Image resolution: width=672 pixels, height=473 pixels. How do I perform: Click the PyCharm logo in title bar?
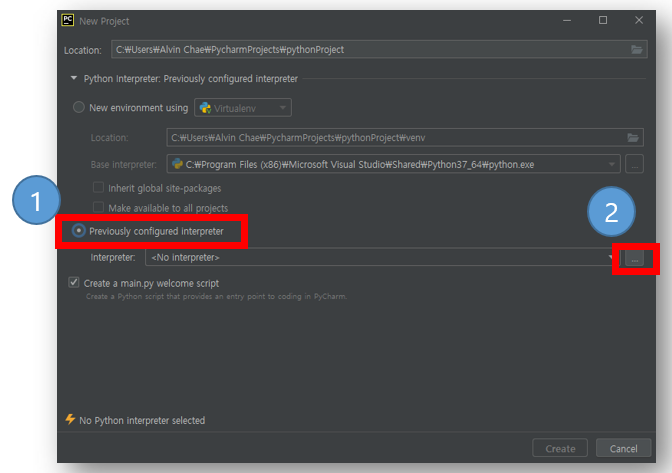point(68,20)
